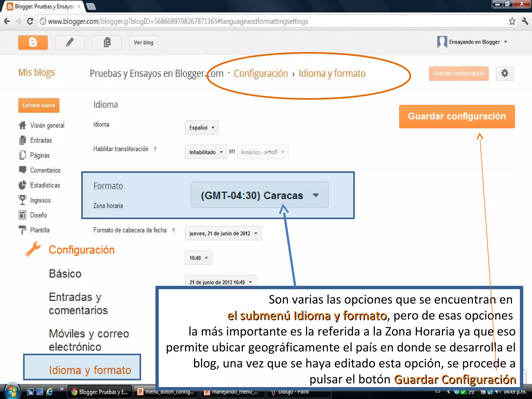Open Plantilla in sidebar
The height and width of the screenshot is (399, 532).
[x=39, y=230]
